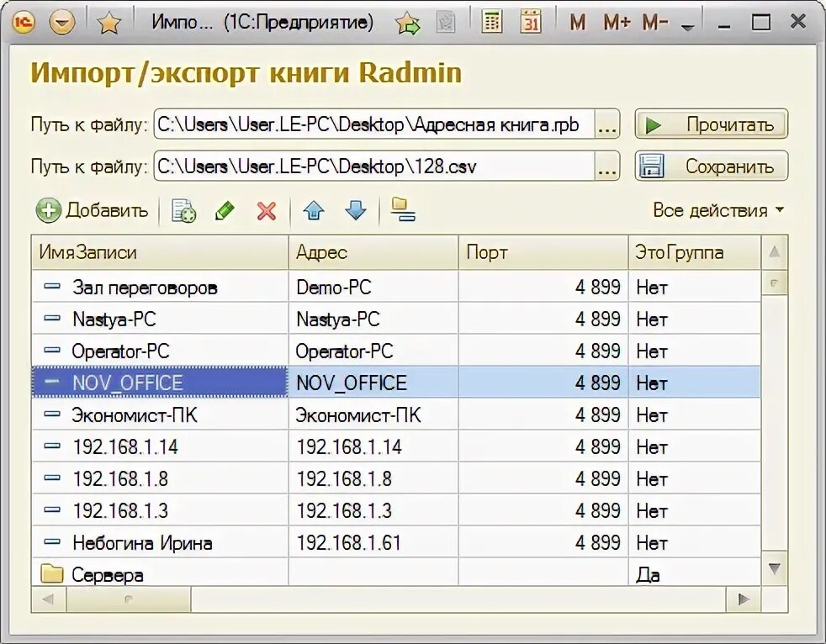The width and height of the screenshot is (826, 644).
Task: Click the port 4 899 of NOV_OFFICE
Action: [543, 383]
